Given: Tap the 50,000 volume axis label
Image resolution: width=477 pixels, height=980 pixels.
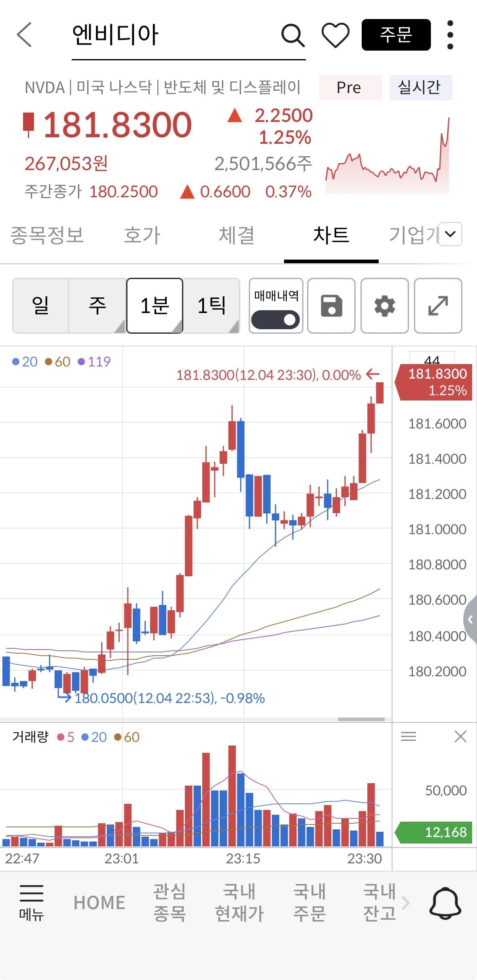Looking at the screenshot, I should [446, 790].
